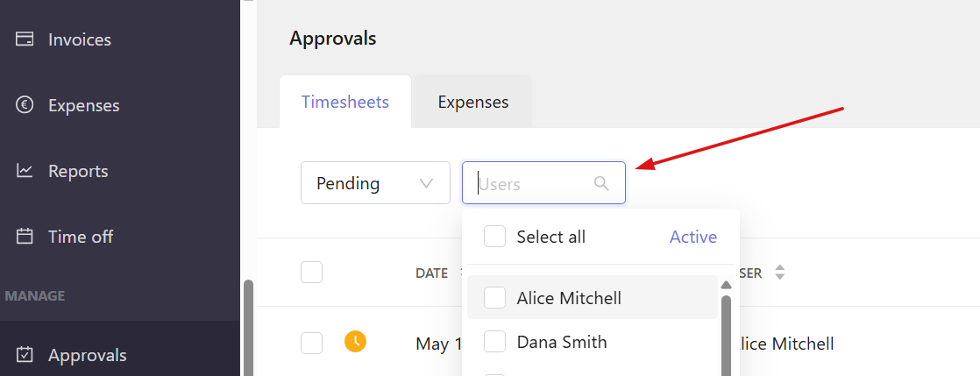The height and width of the screenshot is (376, 980).
Task: Click the sort arrows beside User column
Action: pos(779,273)
